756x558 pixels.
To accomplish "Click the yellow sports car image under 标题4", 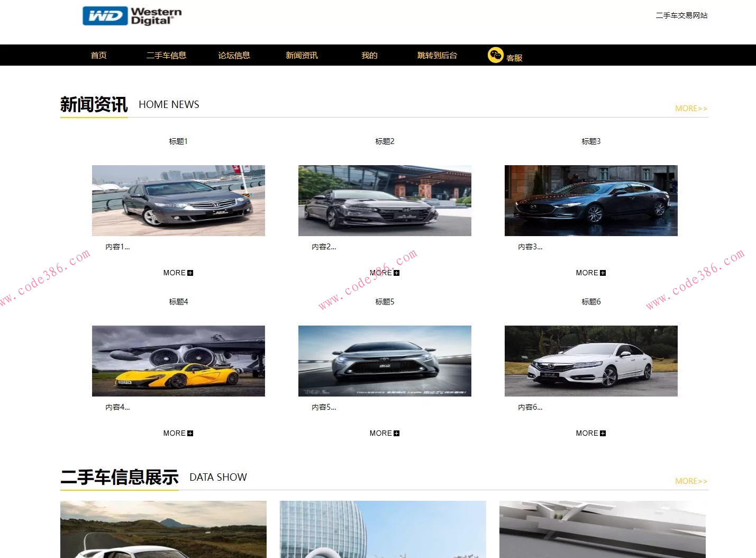I will (178, 361).
